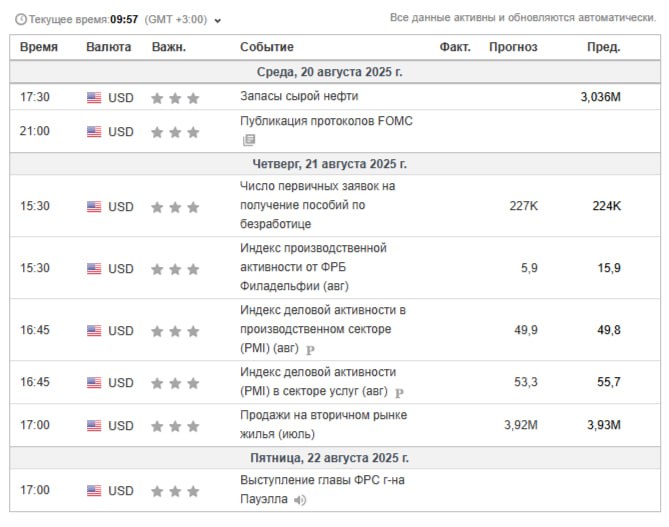Click the US flag in the Запасы сырой нефти row
Viewport: 669px width, 527px height.
94,98
